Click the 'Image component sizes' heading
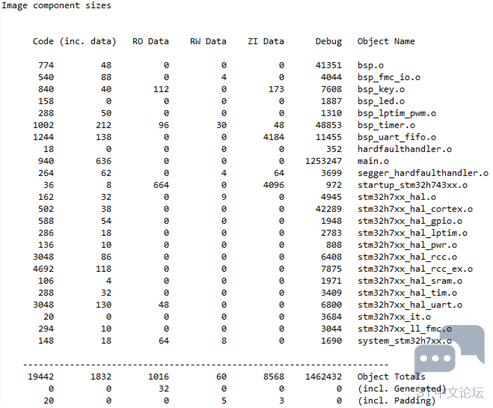The height and width of the screenshot is (408, 493). click(56, 6)
